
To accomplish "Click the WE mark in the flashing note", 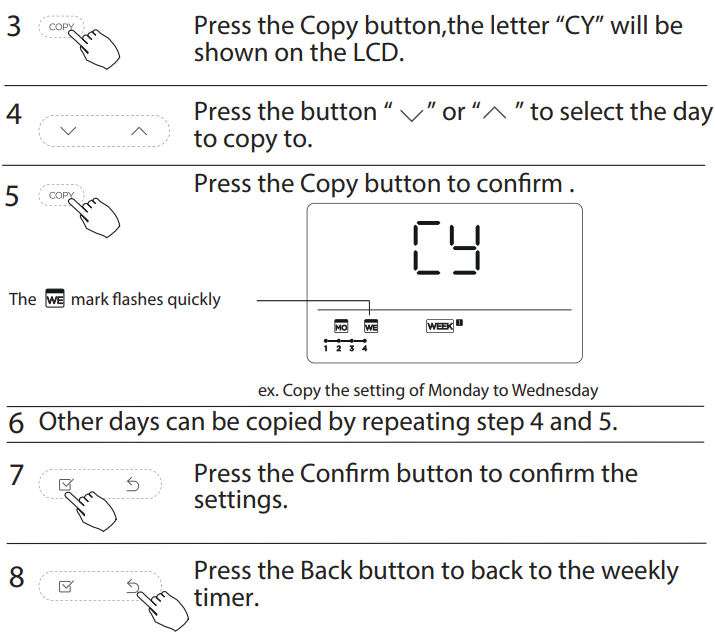I will tap(55, 299).
